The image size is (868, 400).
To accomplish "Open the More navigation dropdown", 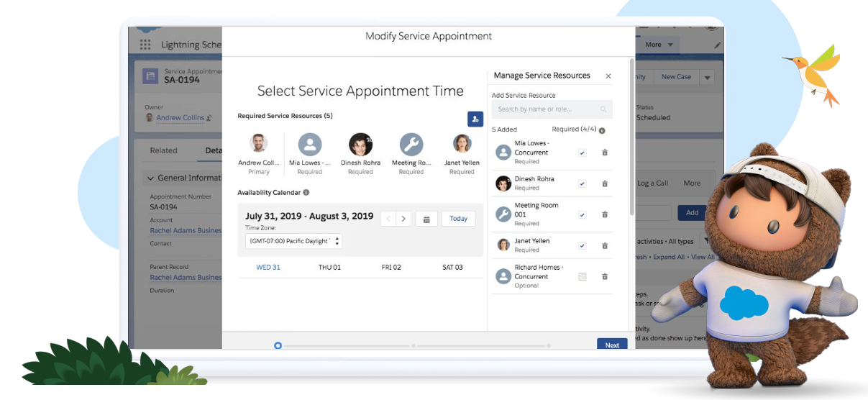I will click(659, 45).
